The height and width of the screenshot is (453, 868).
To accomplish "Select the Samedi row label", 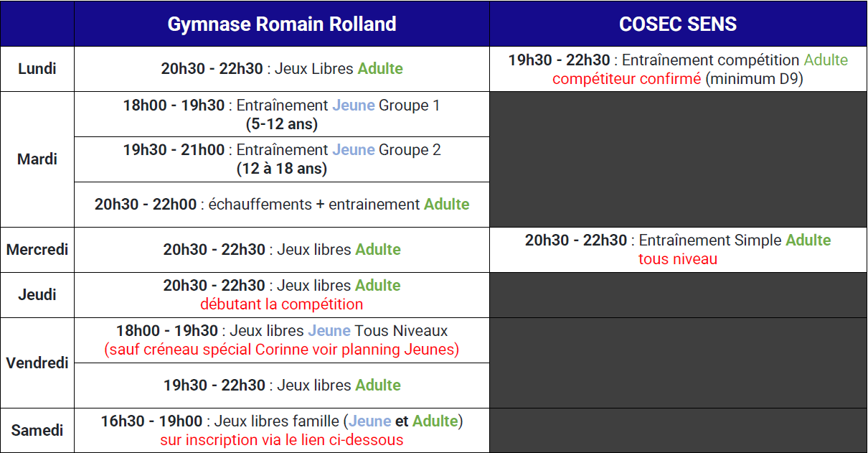I will 37,431.
